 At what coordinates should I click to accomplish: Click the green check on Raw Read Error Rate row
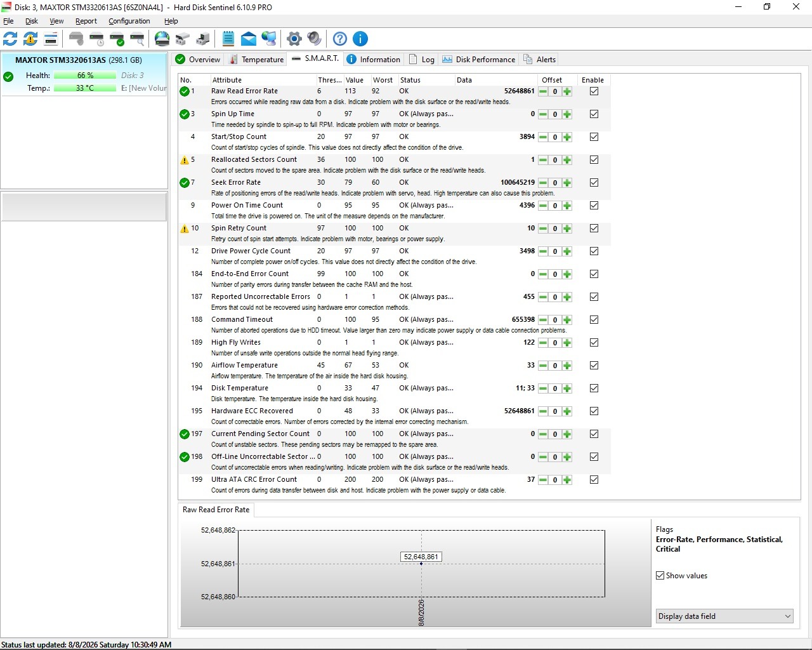(185, 91)
